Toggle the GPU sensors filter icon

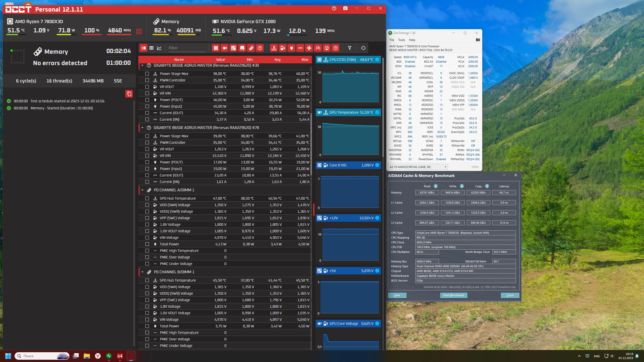click(224, 48)
